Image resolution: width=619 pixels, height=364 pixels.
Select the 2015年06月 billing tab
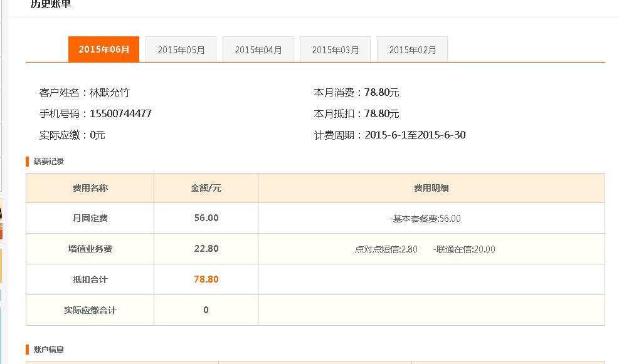tap(103, 49)
